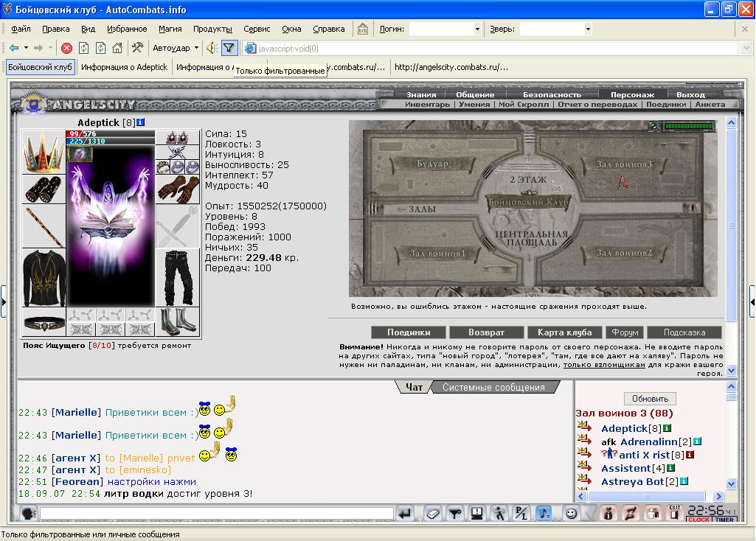Click the grey forward arrow in the toolbar
Image resolution: width=756 pixels, height=541 pixels.
[x=38, y=48]
